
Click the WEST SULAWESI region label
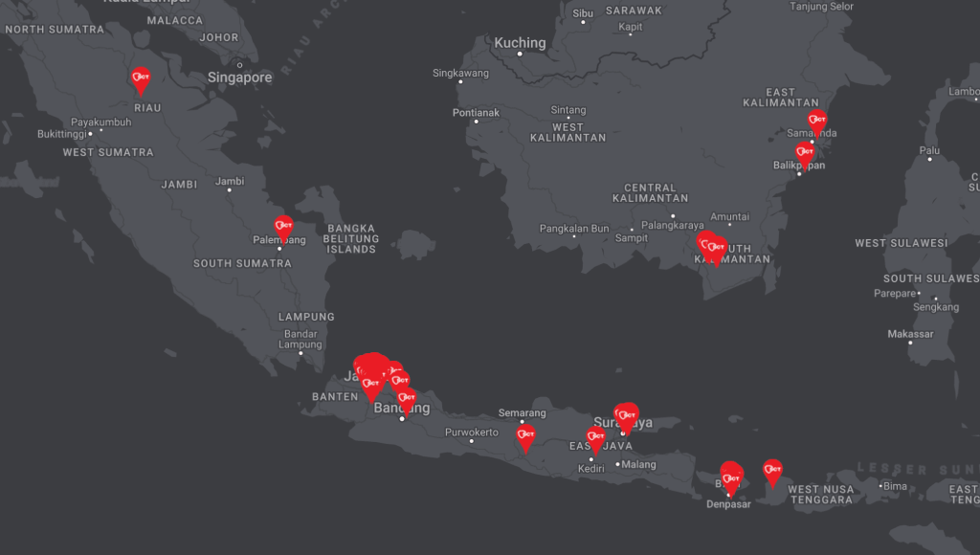tap(902, 243)
